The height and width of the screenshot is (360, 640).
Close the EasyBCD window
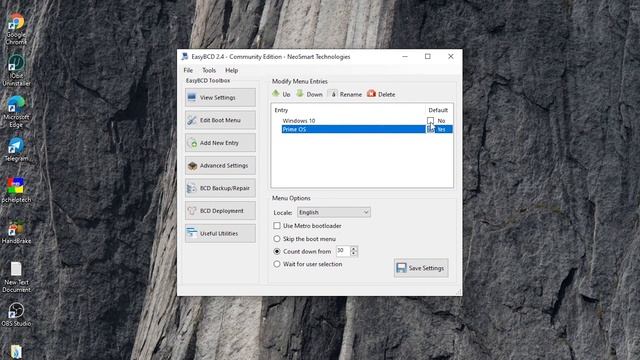pyautogui.click(x=451, y=56)
